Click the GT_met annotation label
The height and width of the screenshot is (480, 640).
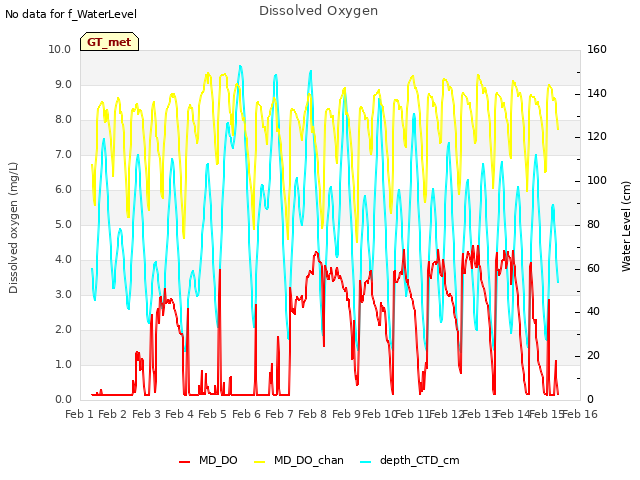coord(109,42)
